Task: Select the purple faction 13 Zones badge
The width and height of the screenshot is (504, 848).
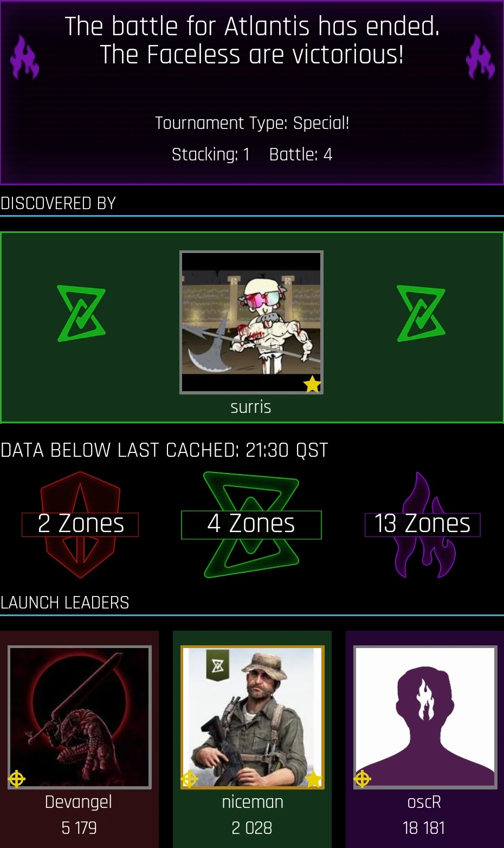Action: pos(423,525)
